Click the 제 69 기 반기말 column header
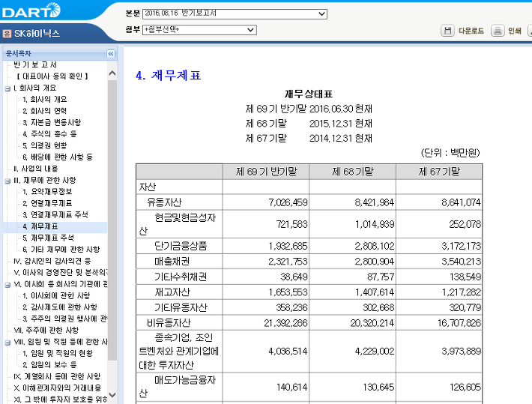This screenshot has width=532, height=404. click(x=266, y=172)
